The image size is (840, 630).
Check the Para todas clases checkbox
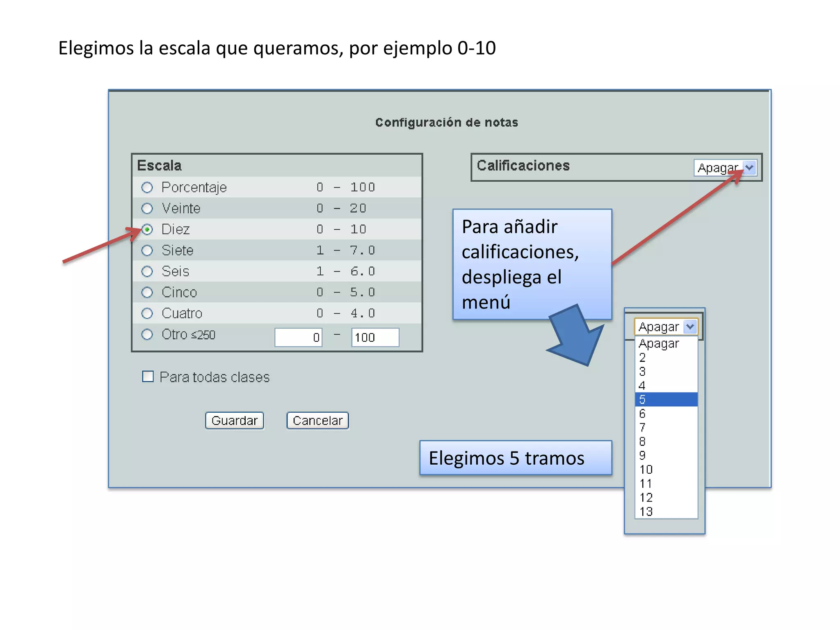pos(148,377)
